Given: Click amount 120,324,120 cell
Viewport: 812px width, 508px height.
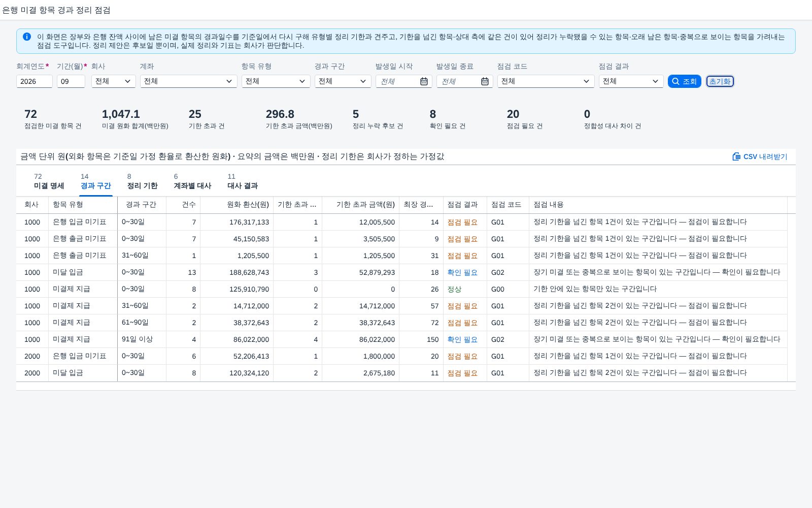Looking at the screenshot, I should click(x=237, y=373).
